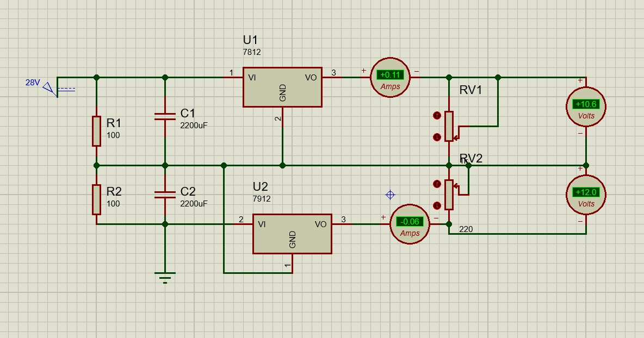Click the 2200uF value label of C1
Screen dimensions: 644x338
pyautogui.click(x=194, y=125)
